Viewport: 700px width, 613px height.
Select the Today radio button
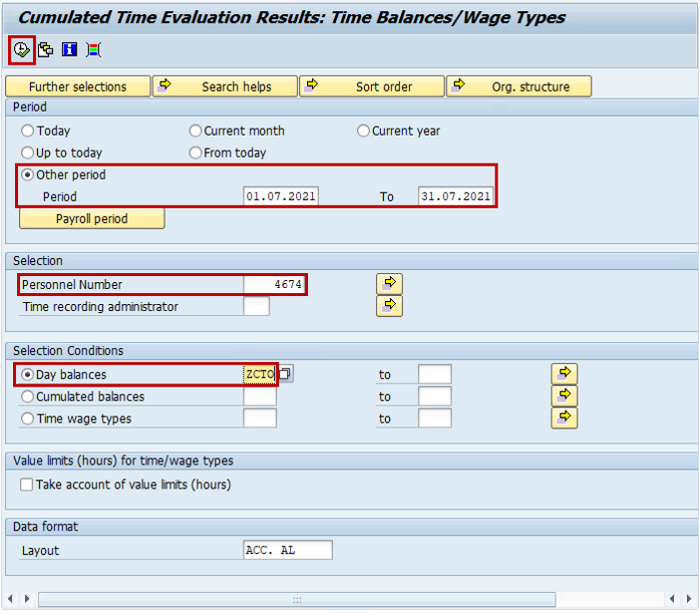point(28,131)
